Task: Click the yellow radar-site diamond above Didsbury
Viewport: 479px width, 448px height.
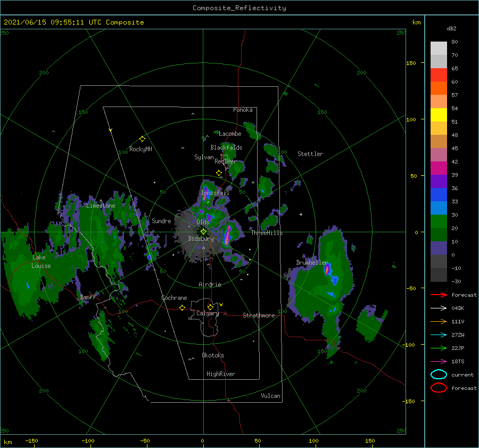Action: (x=203, y=232)
